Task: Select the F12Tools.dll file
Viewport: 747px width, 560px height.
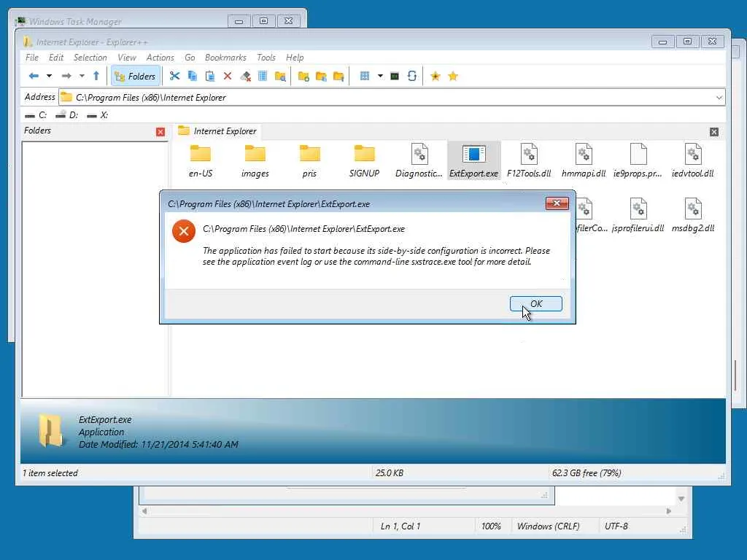Action: [529, 161]
